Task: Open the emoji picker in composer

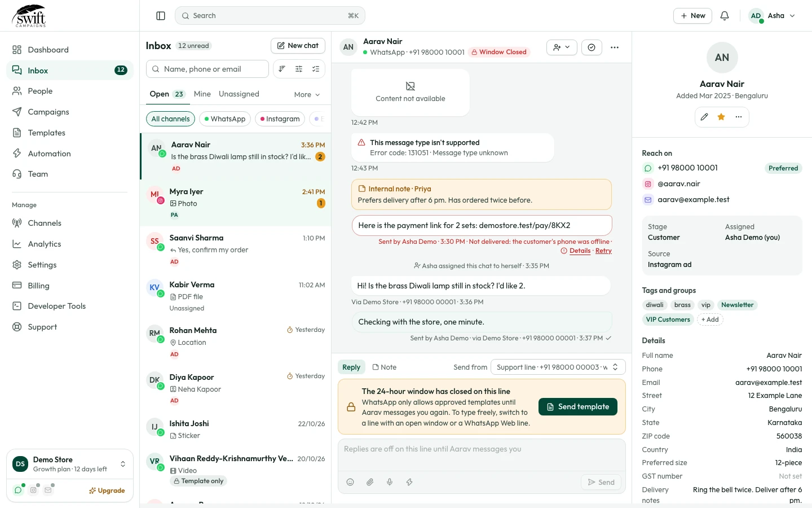Action: [350, 482]
